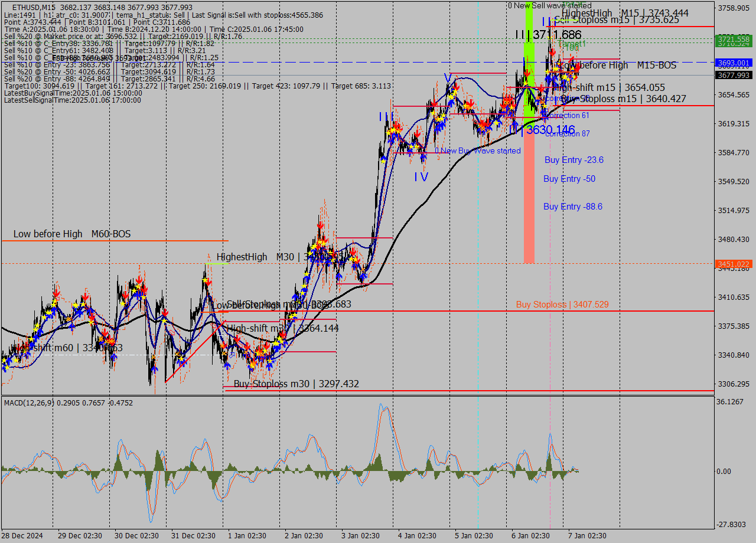This screenshot has width=756, height=543.
Task: Click the blue 3630.146 wave price label
Action: (550, 130)
